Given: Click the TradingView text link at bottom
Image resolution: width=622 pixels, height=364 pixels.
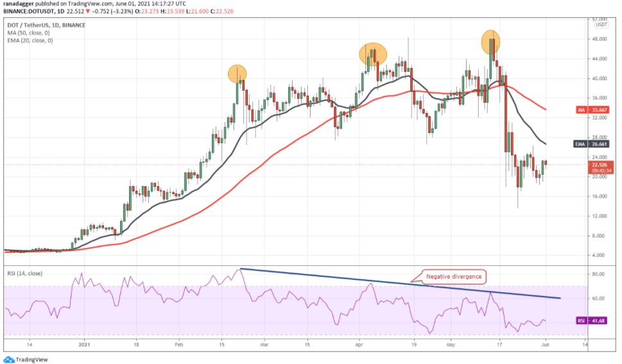Looking at the screenshot, I should pyautogui.click(x=31, y=360).
